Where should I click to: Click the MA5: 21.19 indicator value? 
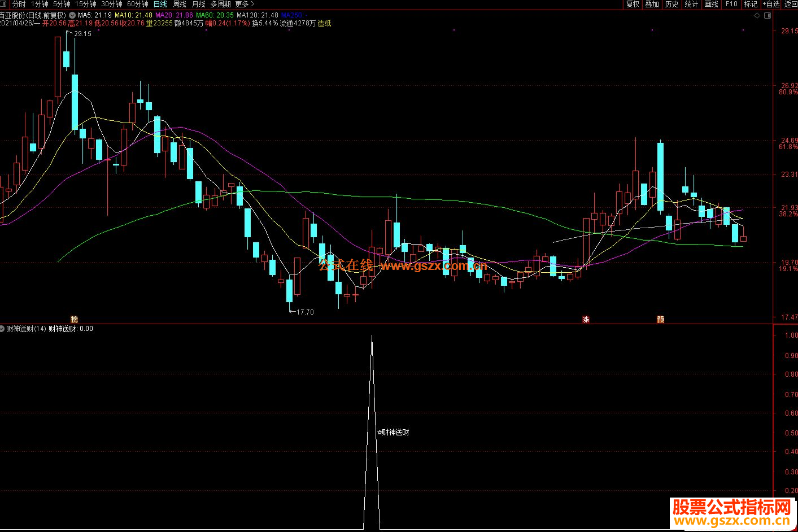95,15
